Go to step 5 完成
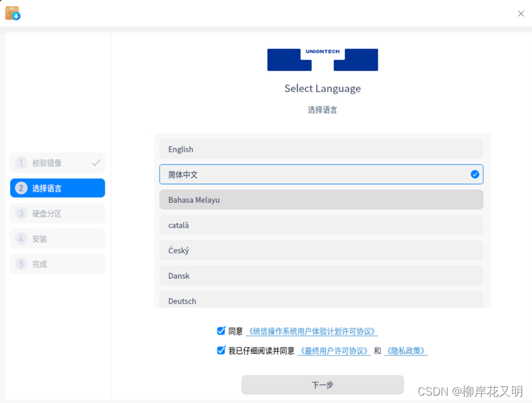 [x=58, y=264]
